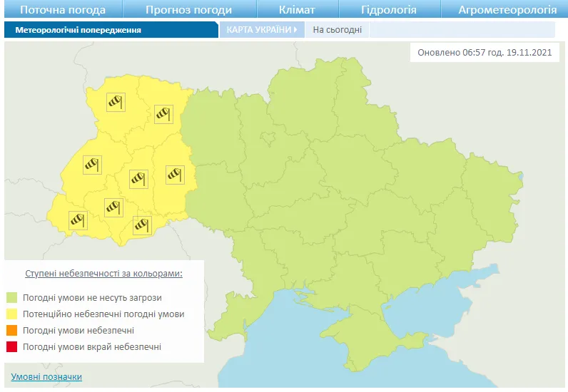This screenshot has height=392, width=568.
Task: Open the Клімат menu tab
Action: 296,10
